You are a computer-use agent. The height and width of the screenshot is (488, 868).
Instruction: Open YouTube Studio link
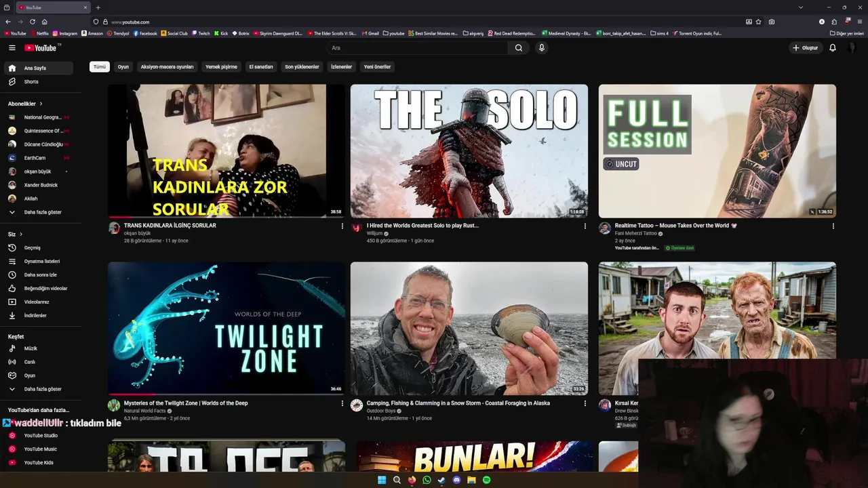coord(38,435)
